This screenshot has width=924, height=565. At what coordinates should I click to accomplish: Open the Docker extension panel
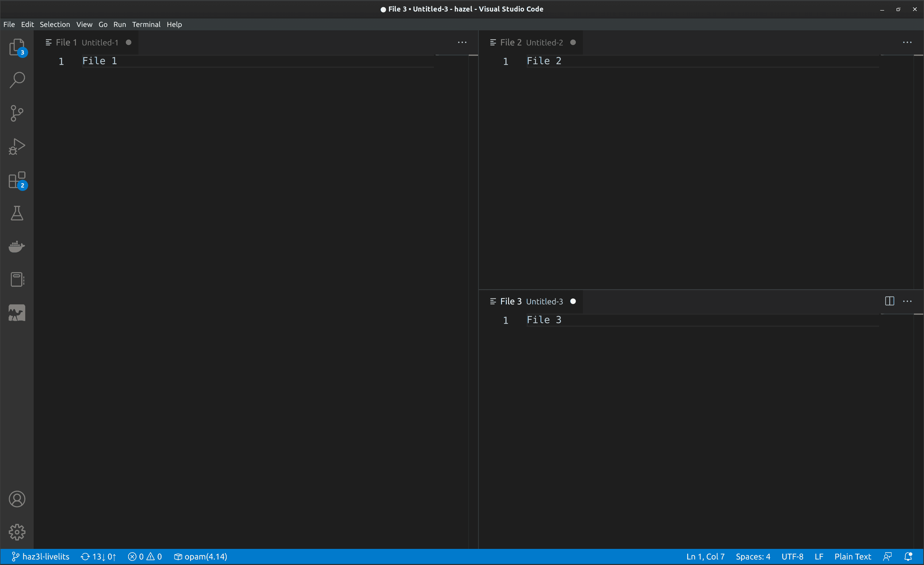click(17, 246)
